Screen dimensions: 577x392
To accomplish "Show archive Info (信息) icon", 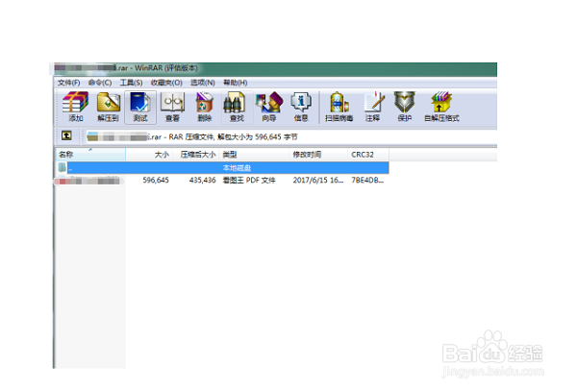I will coord(301,107).
